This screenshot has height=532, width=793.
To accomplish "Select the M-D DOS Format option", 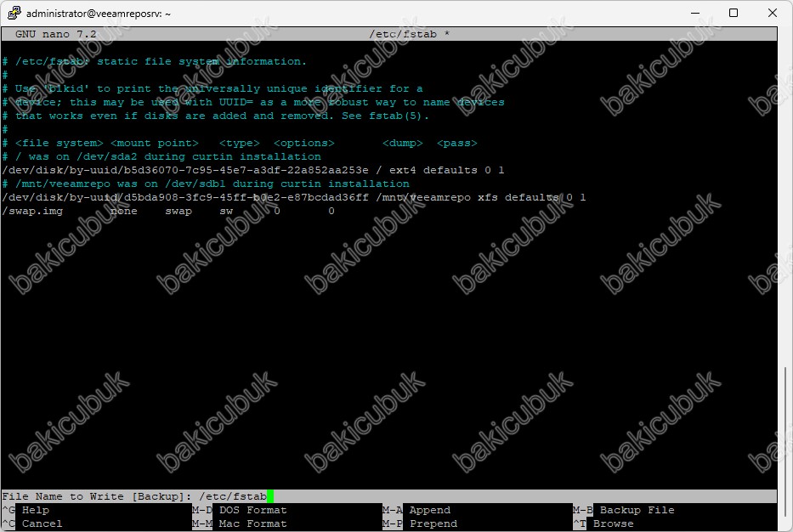I will pos(240,510).
